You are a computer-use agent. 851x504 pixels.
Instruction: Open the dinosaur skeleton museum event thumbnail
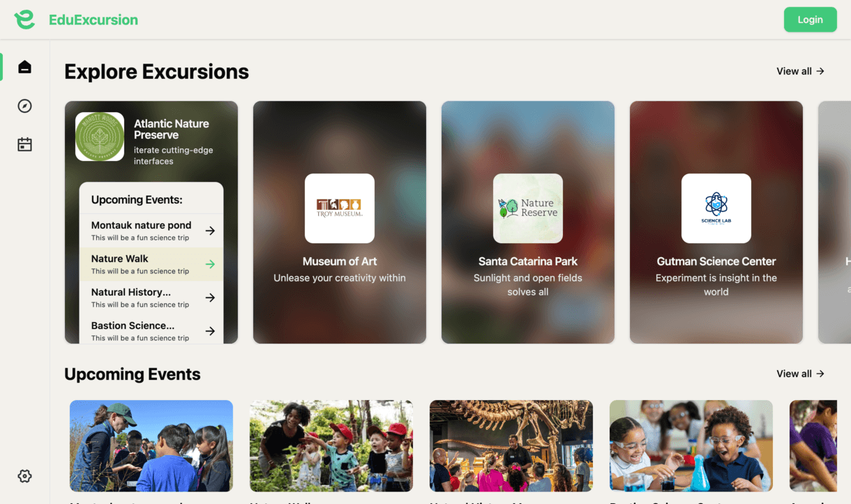(x=511, y=446)
